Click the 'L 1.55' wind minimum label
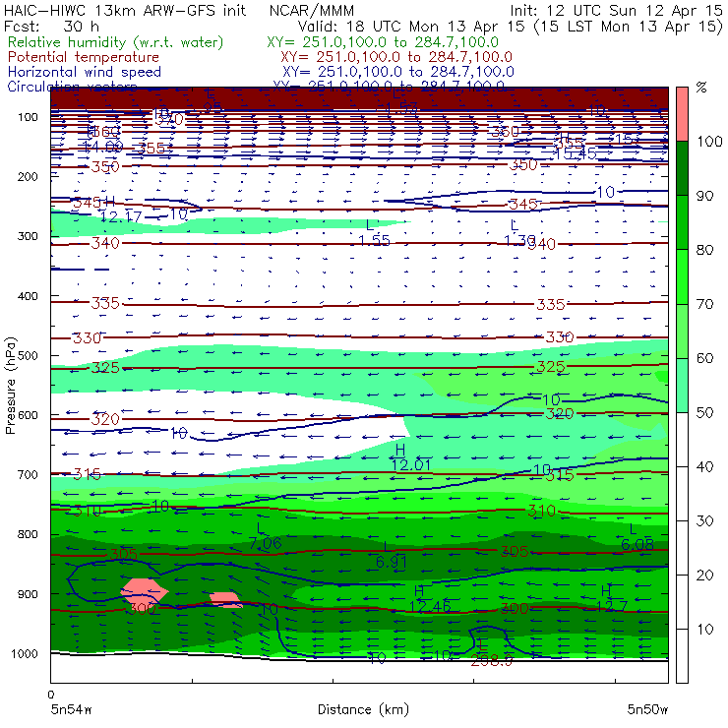 tap(374, 233)
